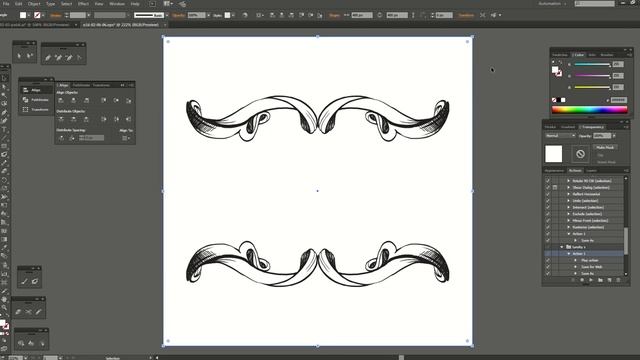
Task: Toggle checkmark for Exclude action
Action: [x=548, y=214]
